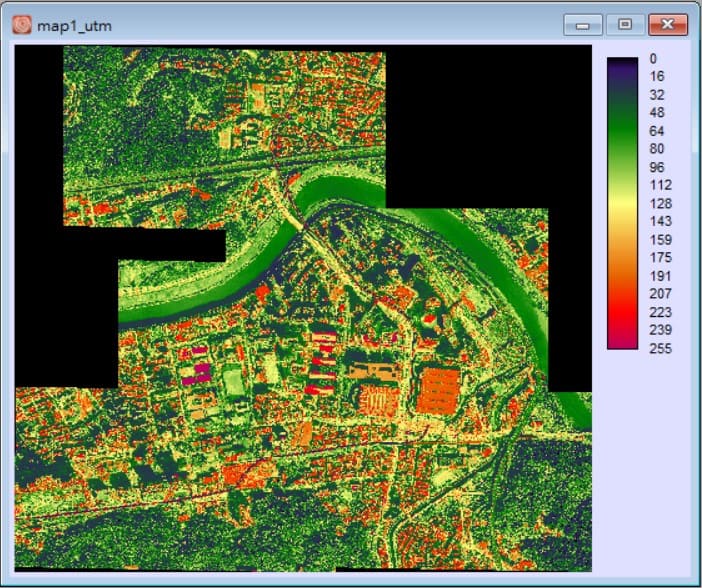Click the 128 label in the legend

[x=658, y=204]
